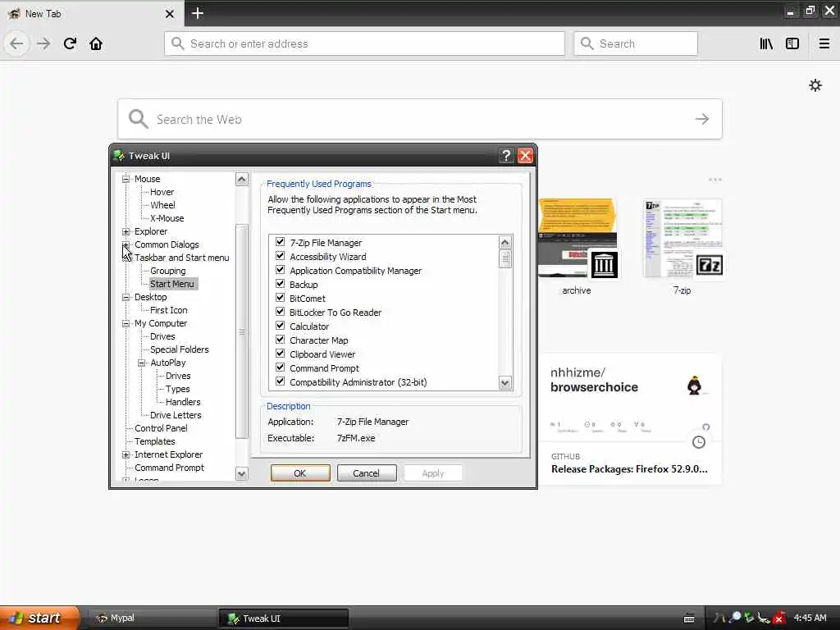Select Special Folders tree item

180,349
